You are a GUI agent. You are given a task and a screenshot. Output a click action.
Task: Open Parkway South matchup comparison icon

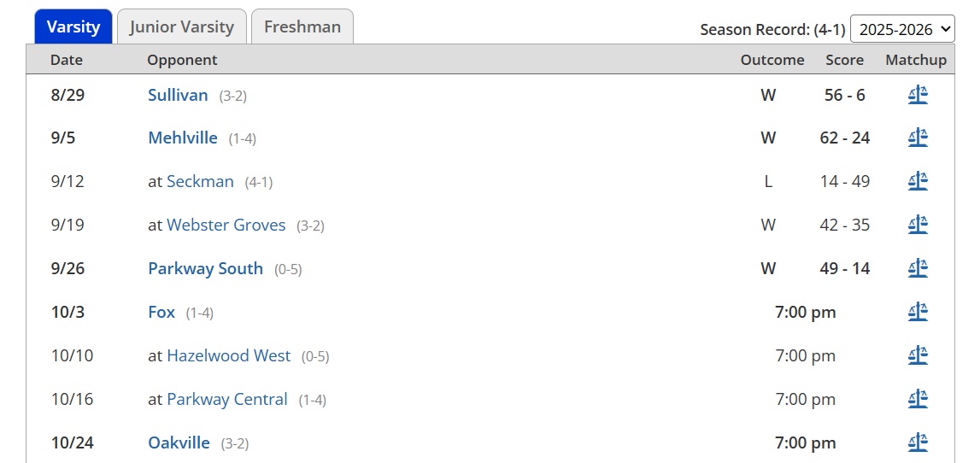click(918, 268)
